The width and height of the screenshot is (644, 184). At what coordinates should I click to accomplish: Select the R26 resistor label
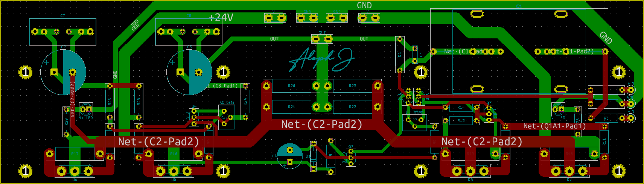[x=110, y=102]
